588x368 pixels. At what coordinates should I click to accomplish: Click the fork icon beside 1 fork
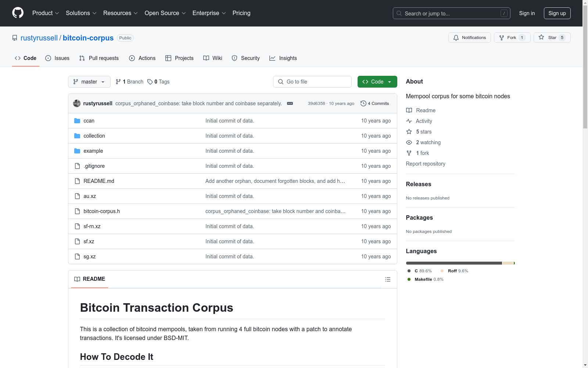point(409,153)
